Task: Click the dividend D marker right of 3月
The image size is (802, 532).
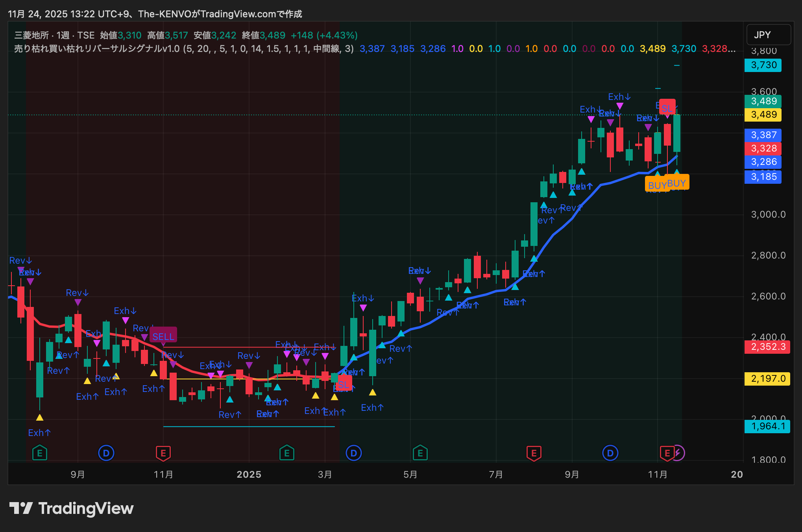Action: pyautogui.click(x=353, y=453)
